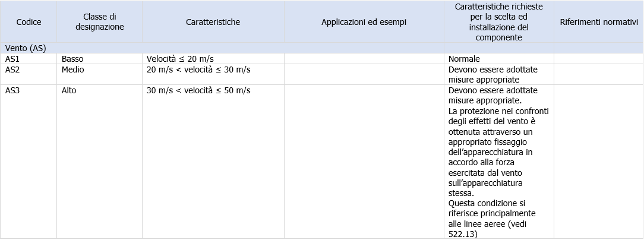Select the AS3 code cell
Viewport: 644px width, 240px height.
12,91
